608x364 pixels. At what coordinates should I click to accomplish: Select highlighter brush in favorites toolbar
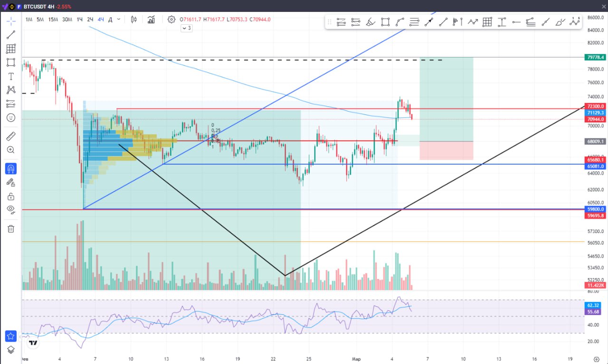(x=371, y=22)
